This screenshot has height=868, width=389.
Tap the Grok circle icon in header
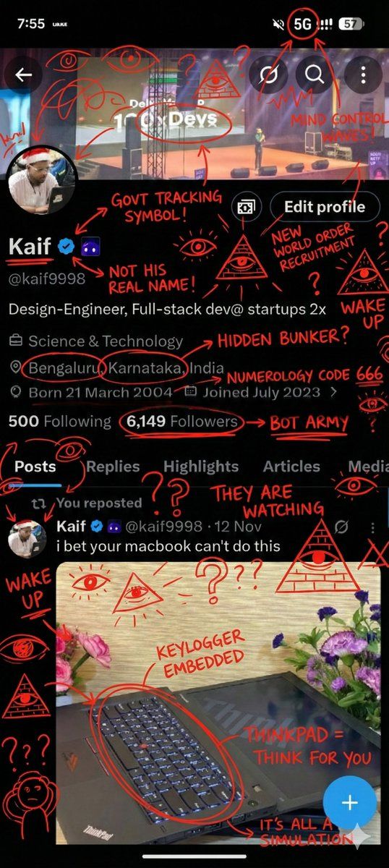tap(268, 75)
